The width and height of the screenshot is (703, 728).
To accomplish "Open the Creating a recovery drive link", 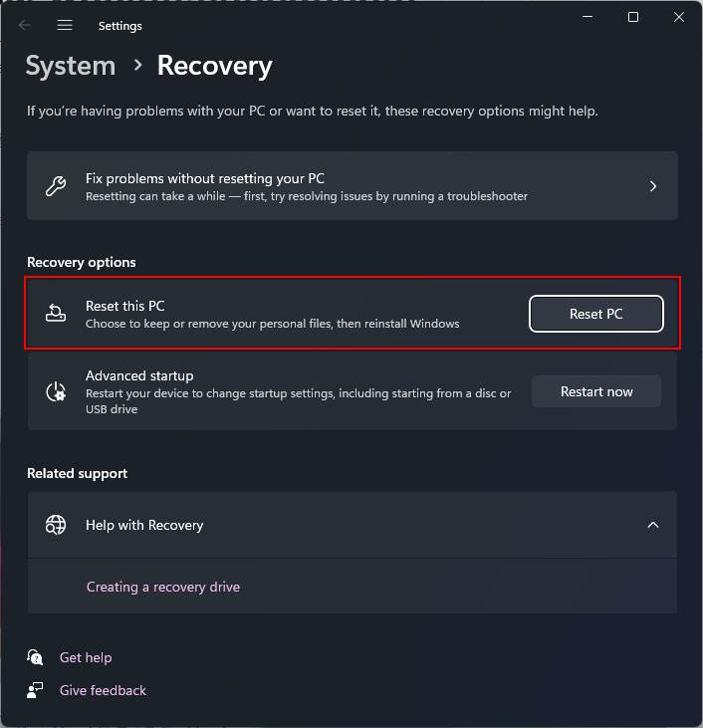I will point(163,587).
